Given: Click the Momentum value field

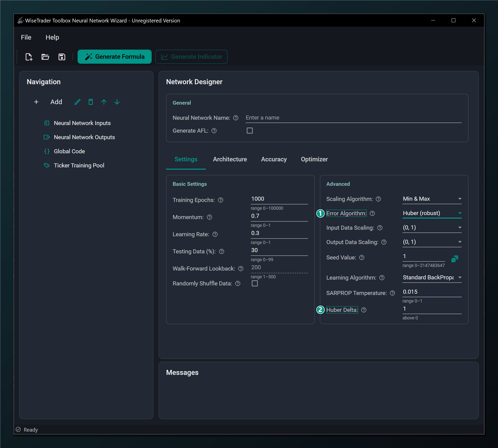Looking at the screenshot, I should pyautogui.click(x=279, y=216).
